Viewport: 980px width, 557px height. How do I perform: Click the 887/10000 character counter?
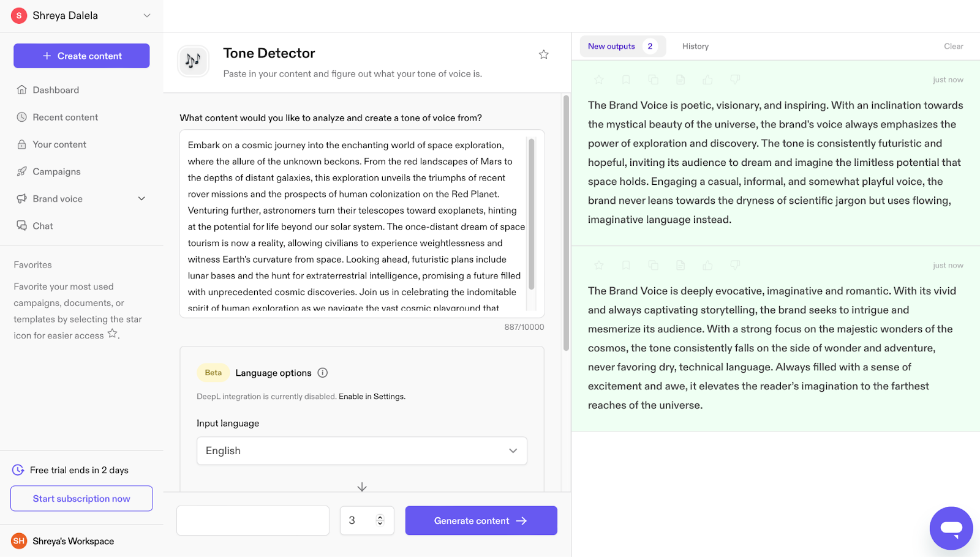click(524, 327)
